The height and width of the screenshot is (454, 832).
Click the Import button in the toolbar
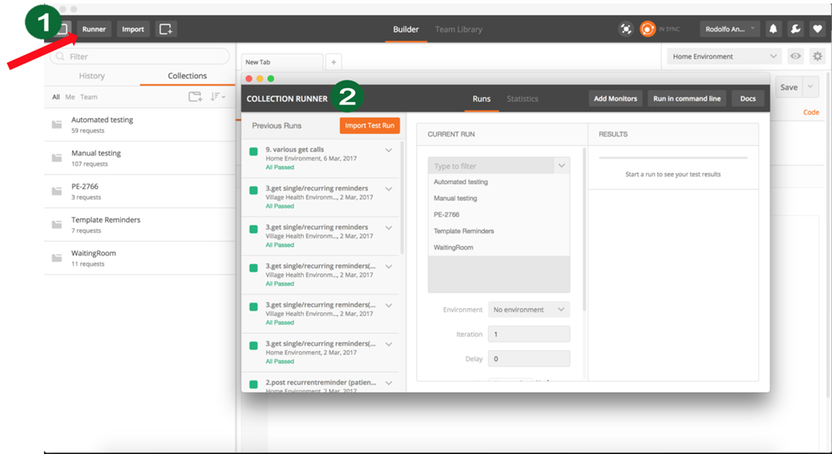pos(133,29)
